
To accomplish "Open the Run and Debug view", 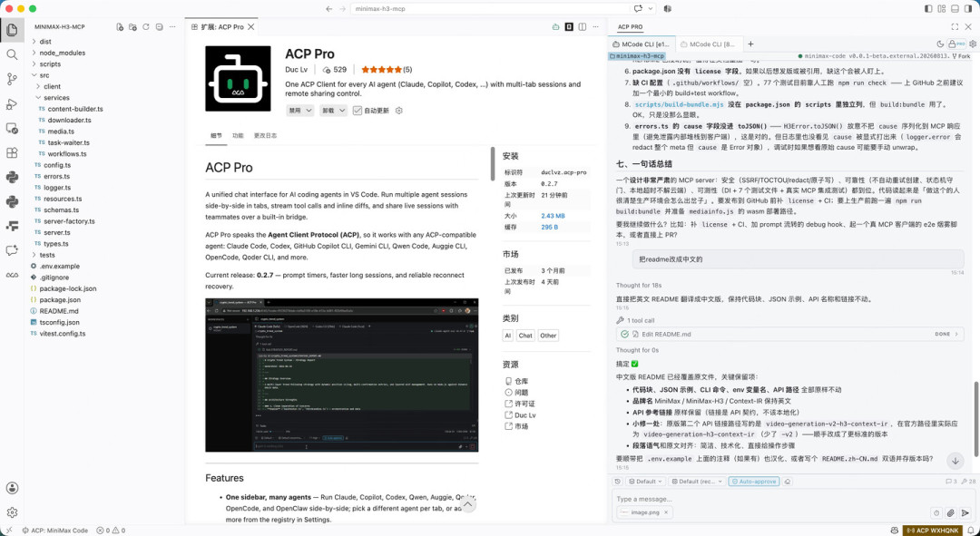I will (12, 103).
